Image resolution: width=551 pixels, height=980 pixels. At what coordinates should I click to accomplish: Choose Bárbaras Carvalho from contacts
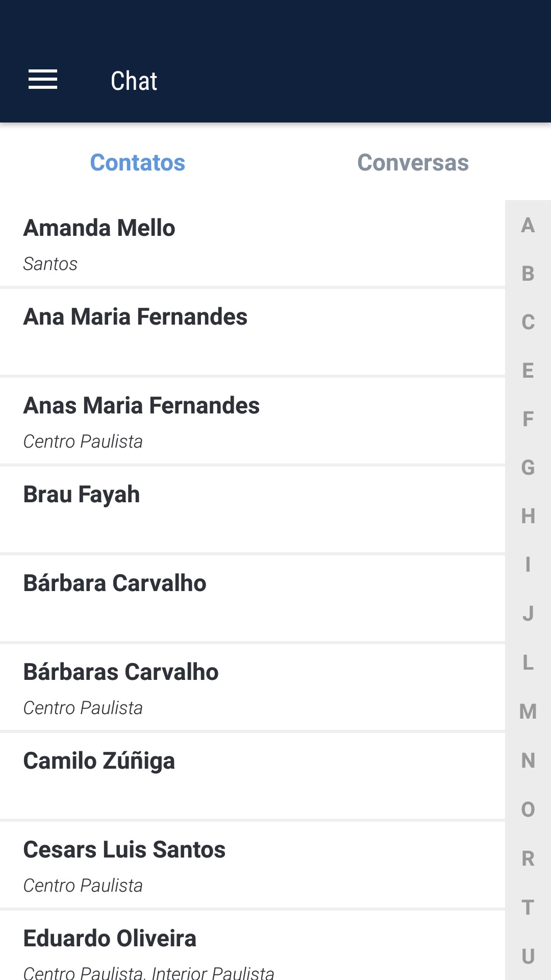(252, 688)
